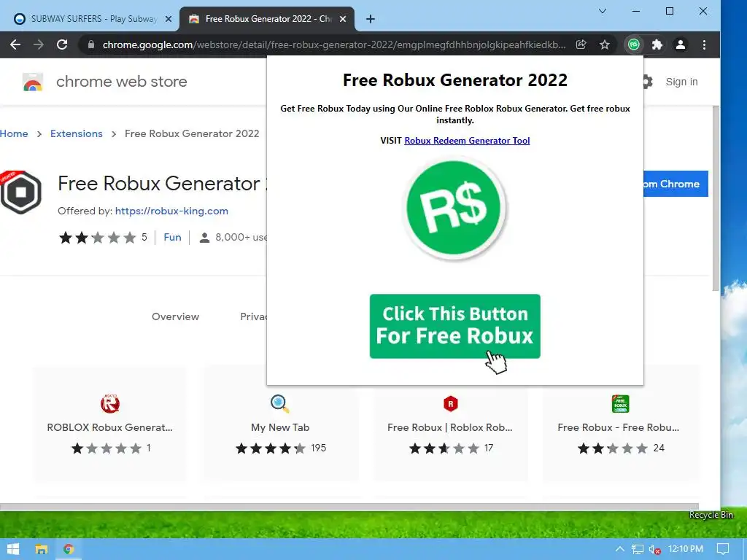Click This Button For Free Robux
The image size is (747, 560).
pyautogui.click(x=455, y=326)
